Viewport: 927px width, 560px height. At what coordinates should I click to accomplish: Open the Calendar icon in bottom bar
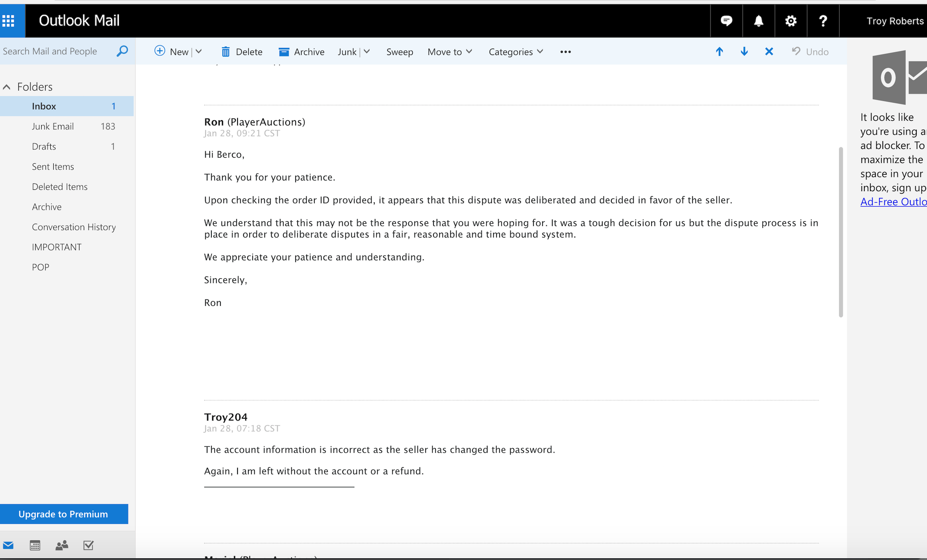(x=35, y=545)
